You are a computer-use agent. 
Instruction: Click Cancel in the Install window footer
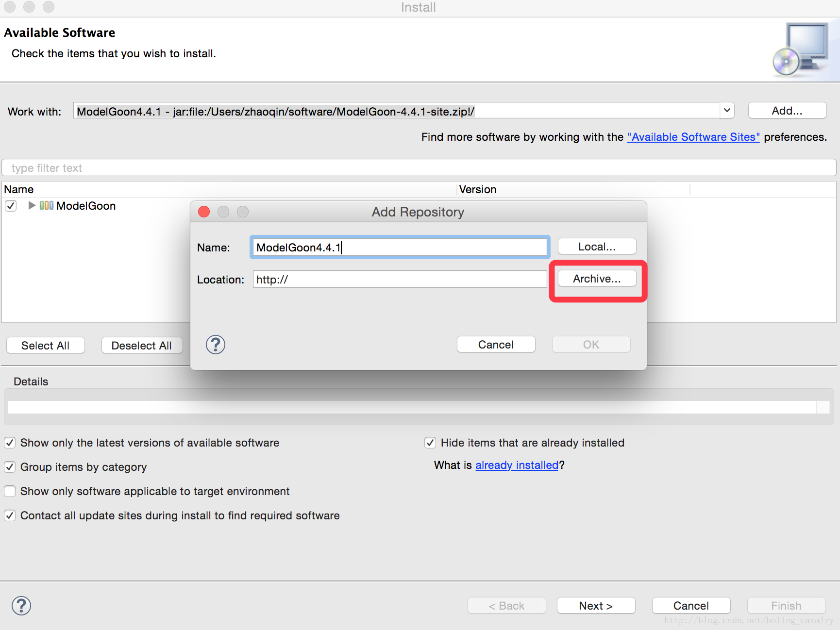tap(691, 606)
